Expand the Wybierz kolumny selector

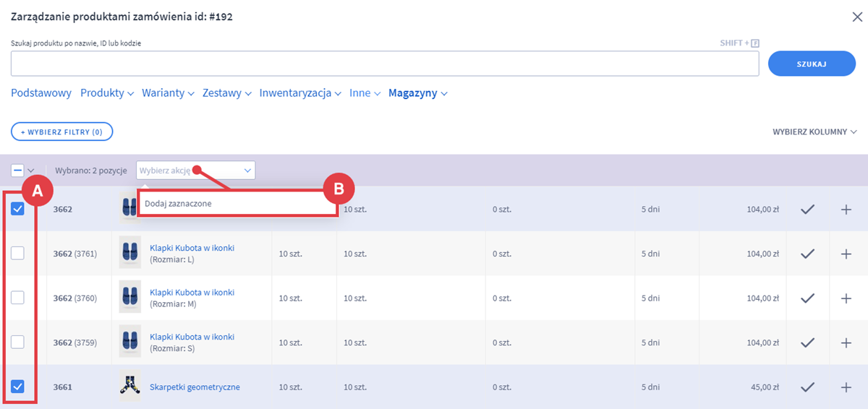pos(814,132)
